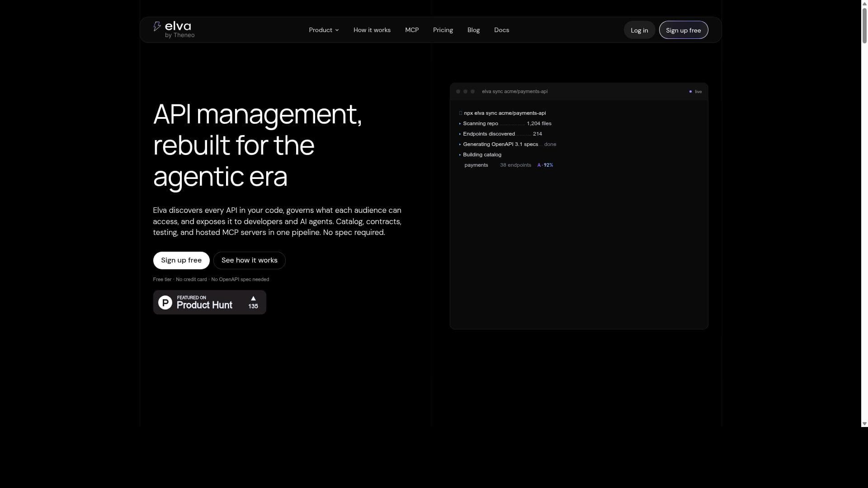This screenshot has height=488, width=868.
Task: Click the vertical page scrollbar thumb
Action: click(x=864, y=25)
